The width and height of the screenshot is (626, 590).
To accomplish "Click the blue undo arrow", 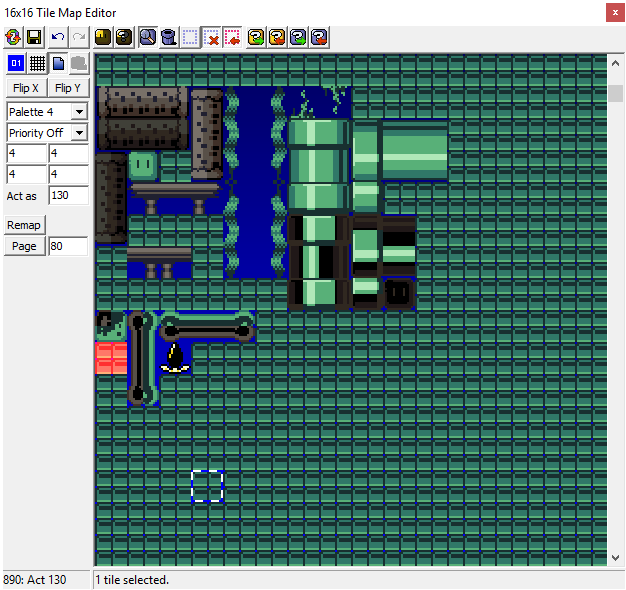I will click(58, 38).
